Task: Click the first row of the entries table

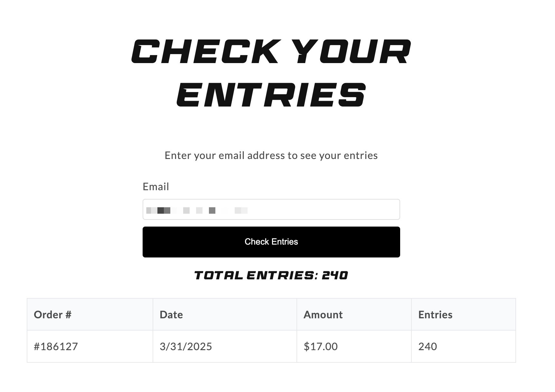Action: point(271,346)
